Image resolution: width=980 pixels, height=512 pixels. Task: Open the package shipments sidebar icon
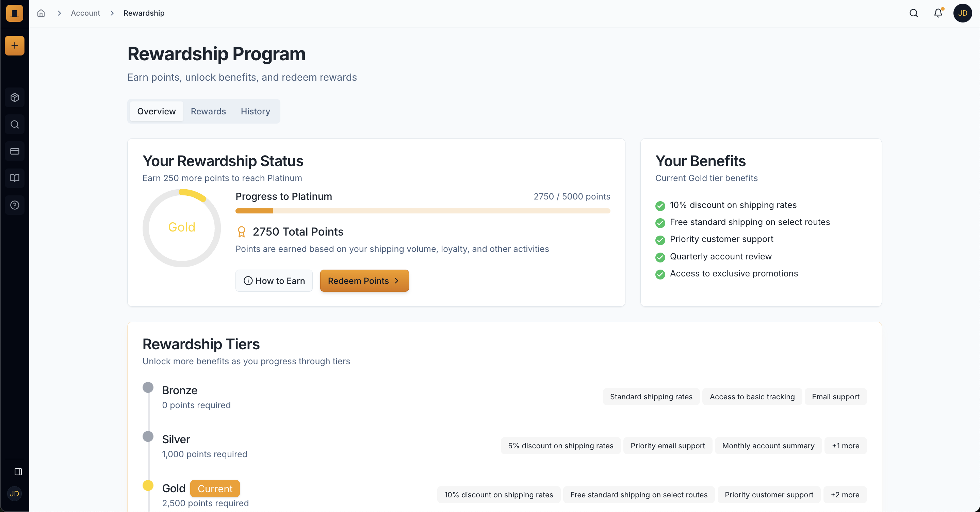tap(14, 97)
